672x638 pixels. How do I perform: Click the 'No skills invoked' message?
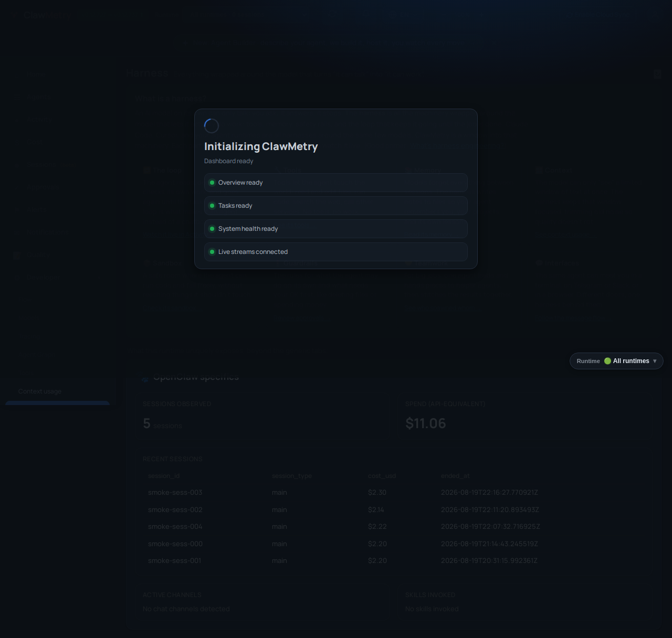pyautogui.click(x=432, y=609)
